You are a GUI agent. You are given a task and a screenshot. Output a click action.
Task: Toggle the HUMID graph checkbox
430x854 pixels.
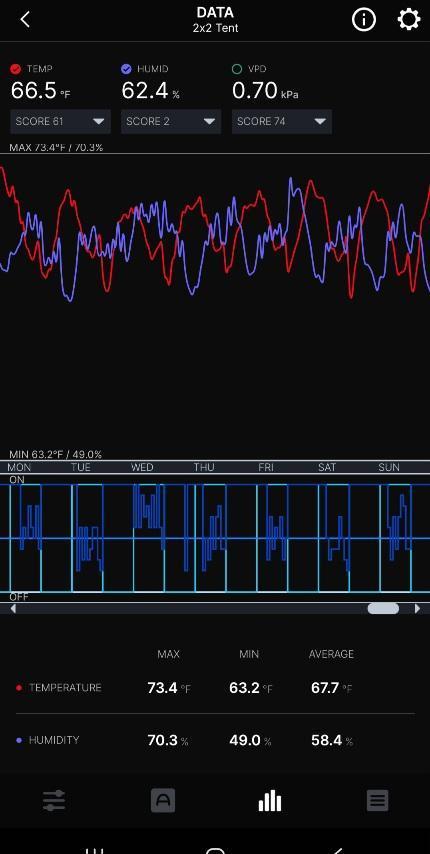point(126,69)
